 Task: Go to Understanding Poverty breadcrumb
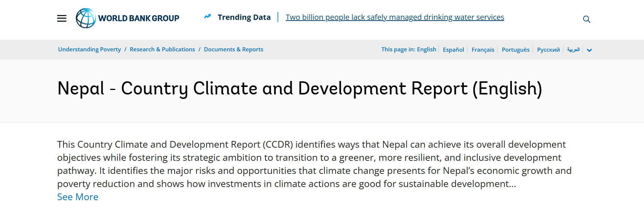89,49
